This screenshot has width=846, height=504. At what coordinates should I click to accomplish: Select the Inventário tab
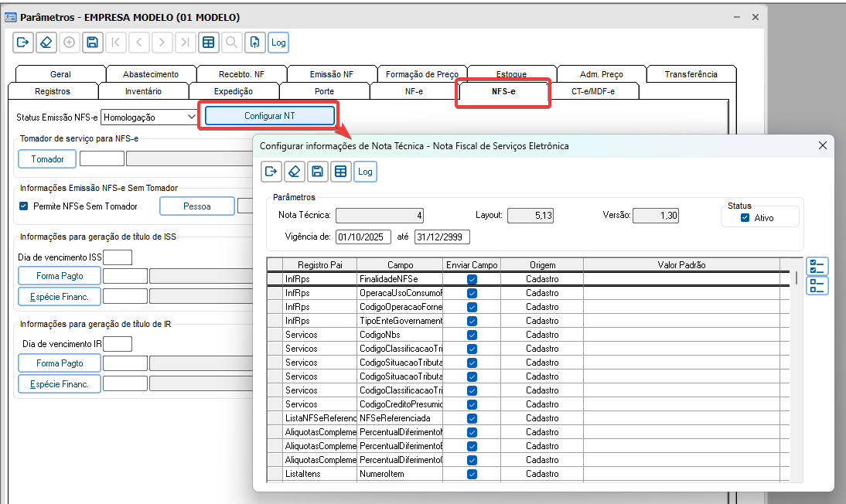143,91
